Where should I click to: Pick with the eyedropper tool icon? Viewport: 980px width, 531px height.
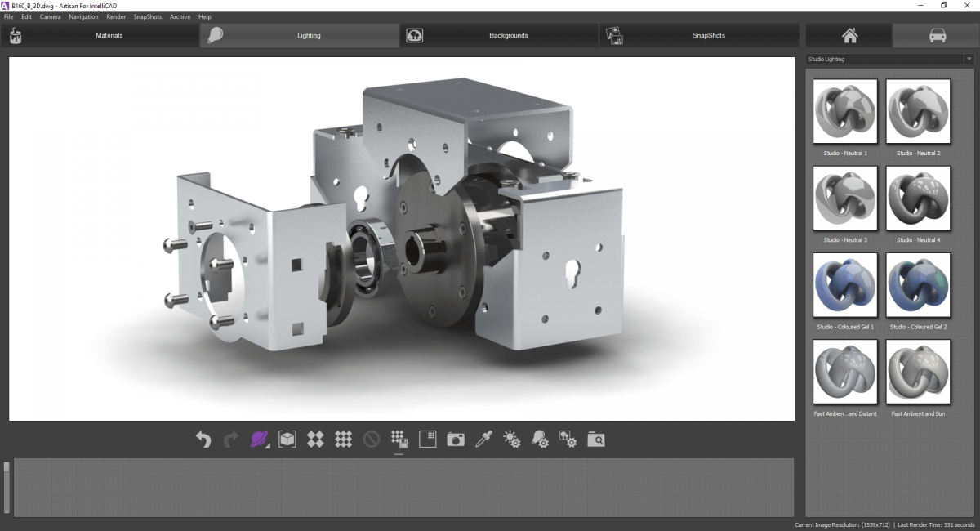pos(483,439)
